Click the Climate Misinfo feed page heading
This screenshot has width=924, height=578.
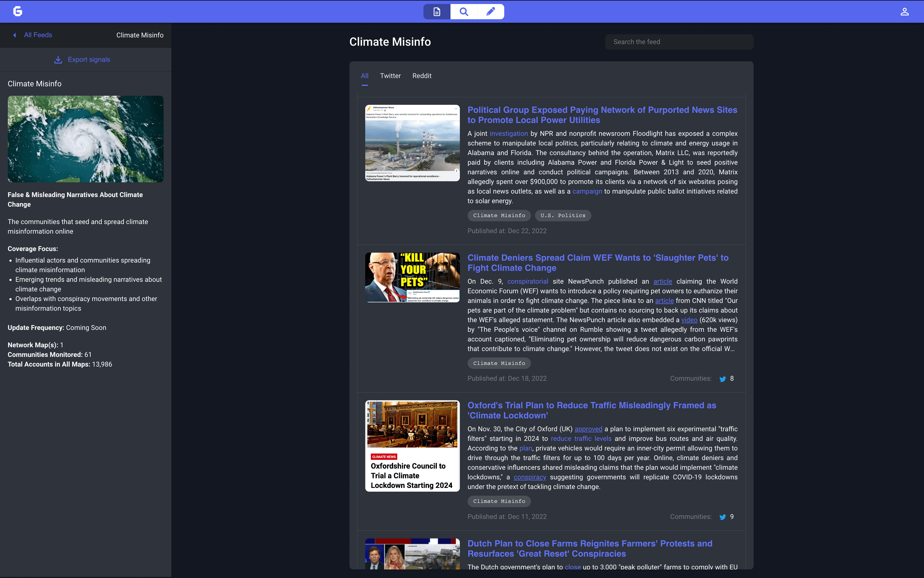click(x=390, y=42)
